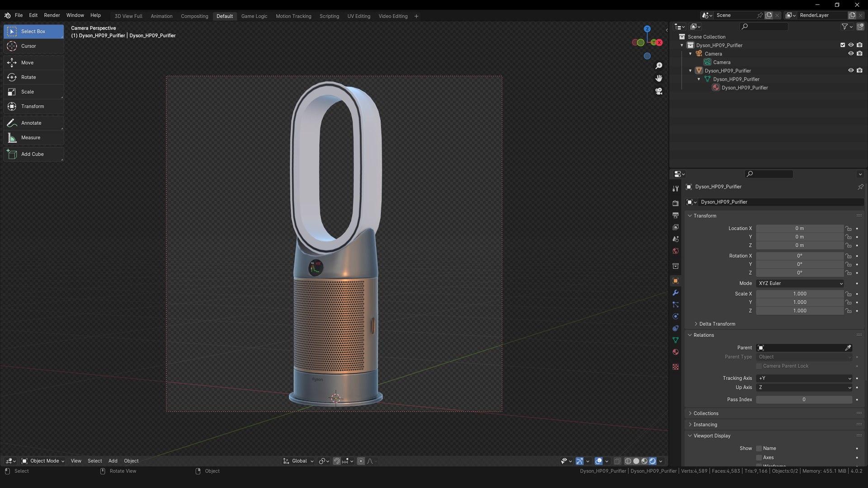Open the Material properties tab
Viewport: 868px width, 488px height.
click(675, 352)
